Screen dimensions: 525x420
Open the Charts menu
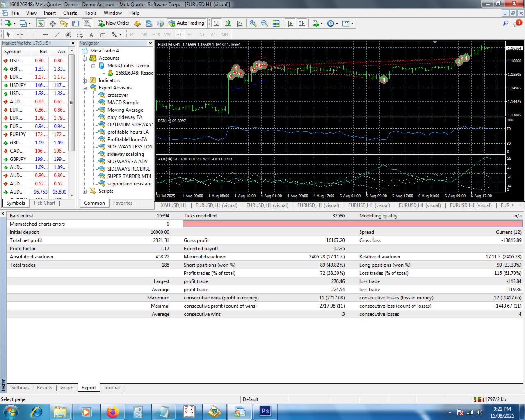point(70,13)
